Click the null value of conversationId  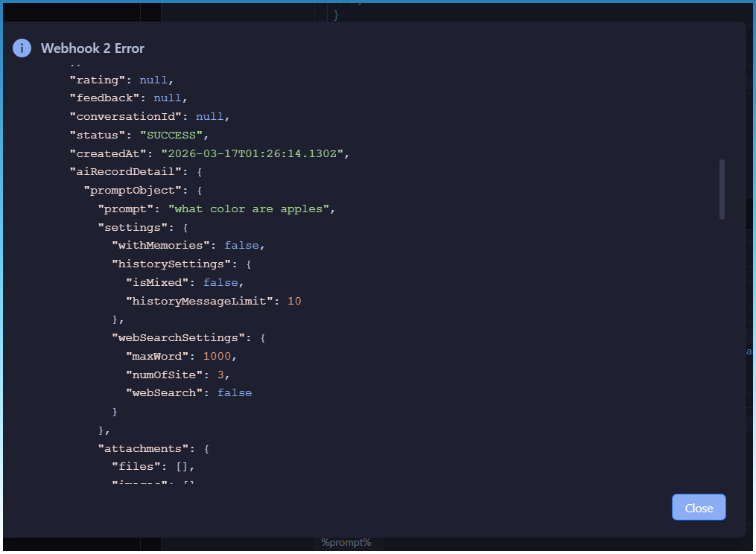coord(209,116)
